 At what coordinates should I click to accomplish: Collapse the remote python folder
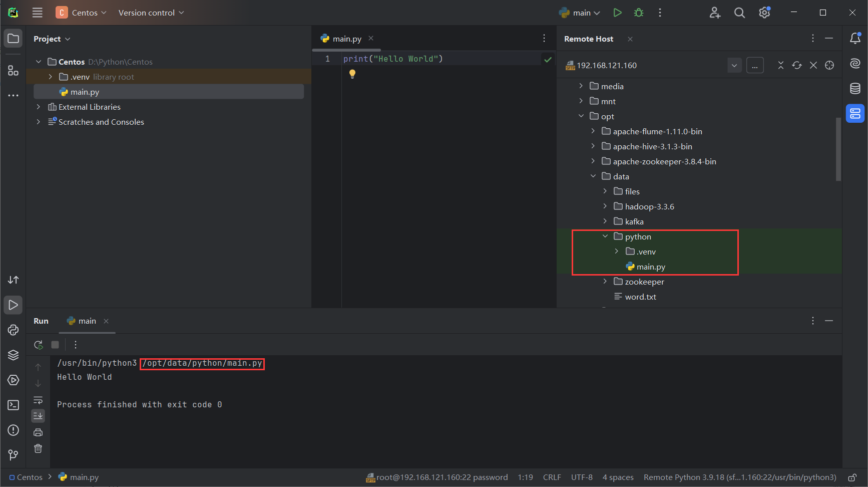(x=605, y=236)
